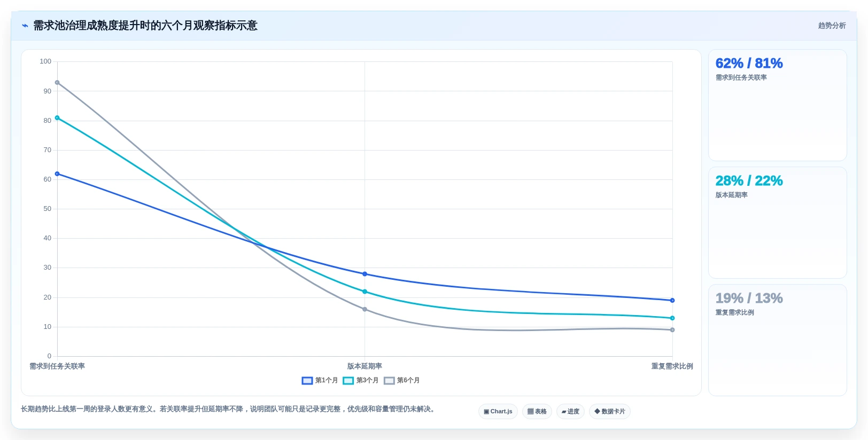Click the cyan 重复需求比例 point at 13
The width and height of the screenshot is (868, 440).
672,318
